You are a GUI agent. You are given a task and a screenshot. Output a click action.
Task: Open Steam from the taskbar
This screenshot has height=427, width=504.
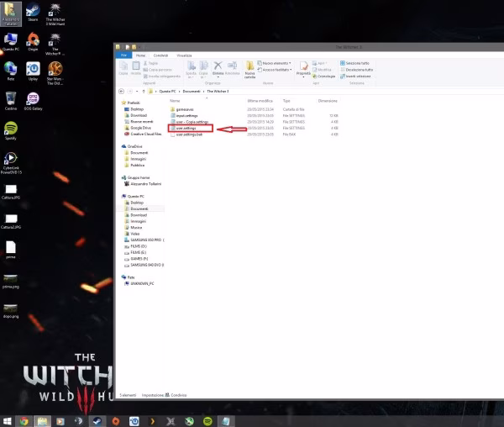(97, 421)
